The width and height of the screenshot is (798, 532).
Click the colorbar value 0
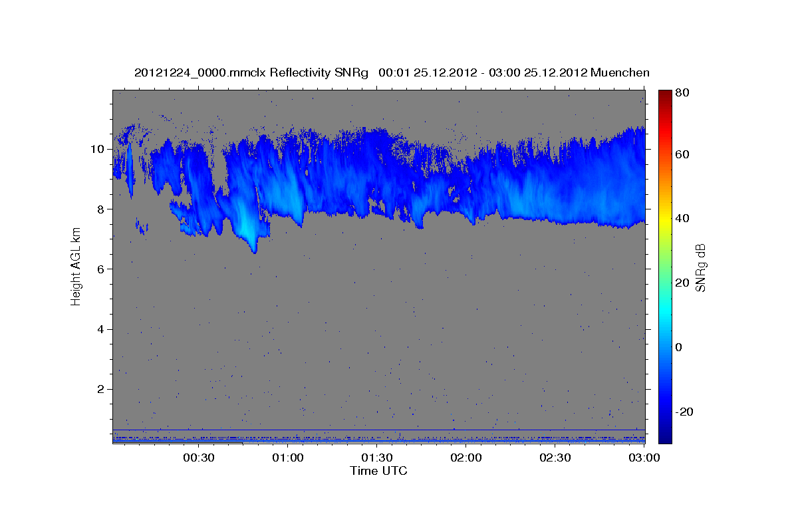pyautogui.click(x=680, y=347)
